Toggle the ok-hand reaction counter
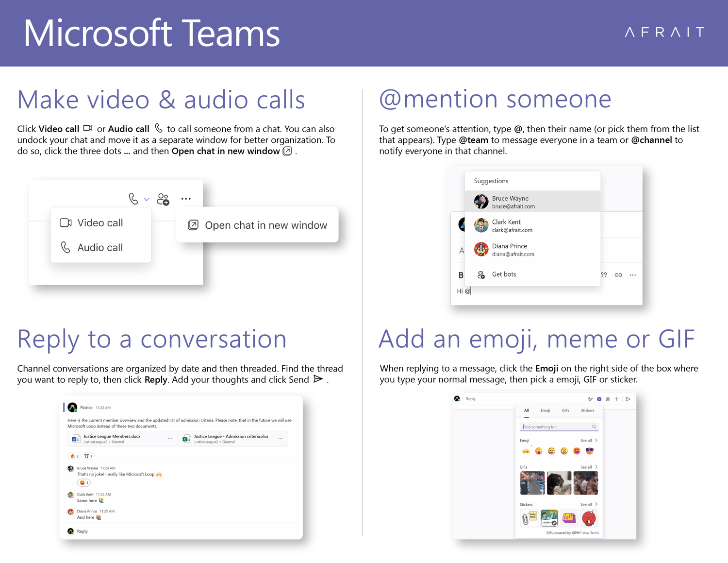This screenshot has width=728, height=563. 88,456
